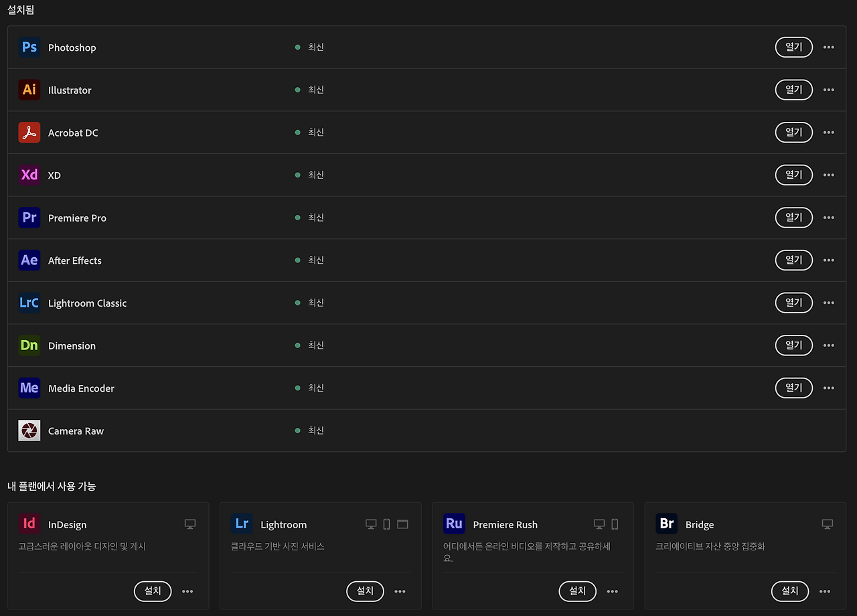Image resolution: width=857 pixels, height=616 pixels.
Task: Click the Premiere Rush card icon
Action: tap(454, 524)
